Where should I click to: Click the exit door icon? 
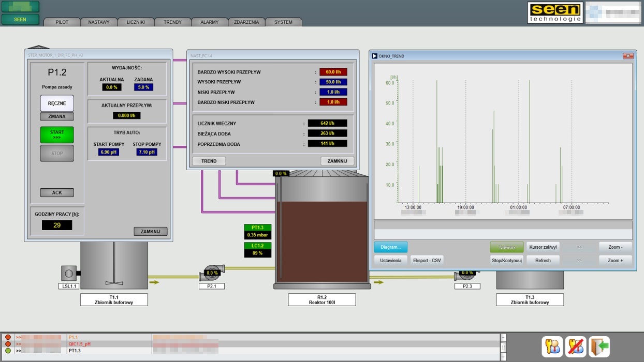599,346
